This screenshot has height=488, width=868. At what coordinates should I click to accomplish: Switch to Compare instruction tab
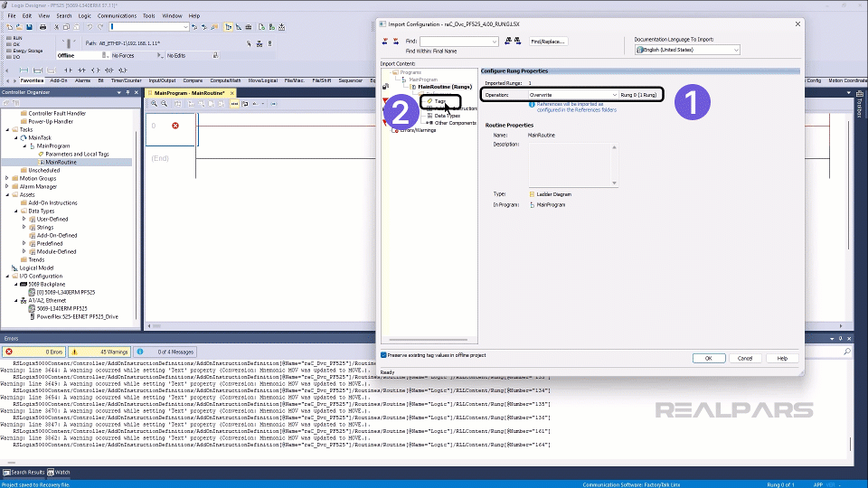point(193,80)
